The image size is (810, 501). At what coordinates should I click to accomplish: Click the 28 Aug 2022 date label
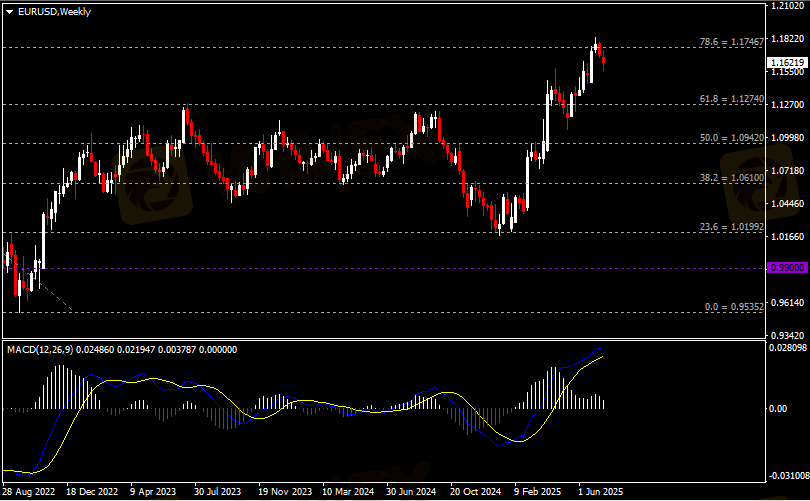[28, 492]
